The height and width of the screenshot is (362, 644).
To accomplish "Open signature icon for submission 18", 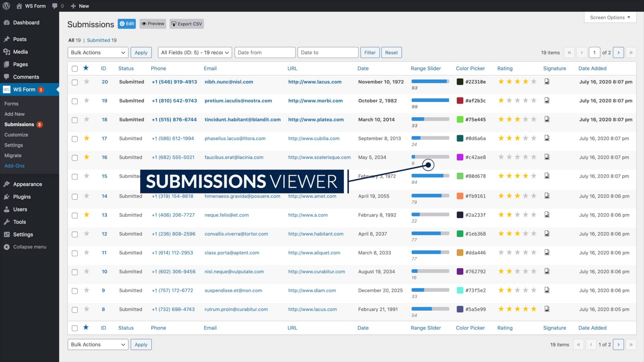I will [547, 119].
